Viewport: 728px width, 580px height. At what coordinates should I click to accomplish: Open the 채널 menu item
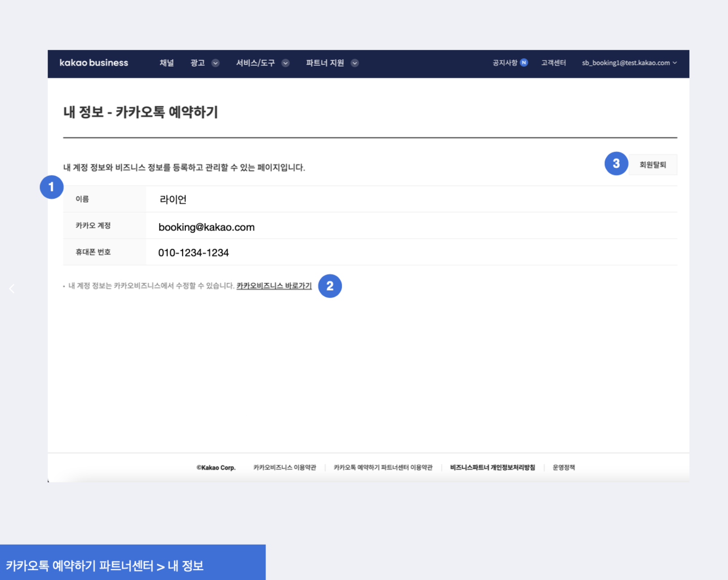point(167,63)
